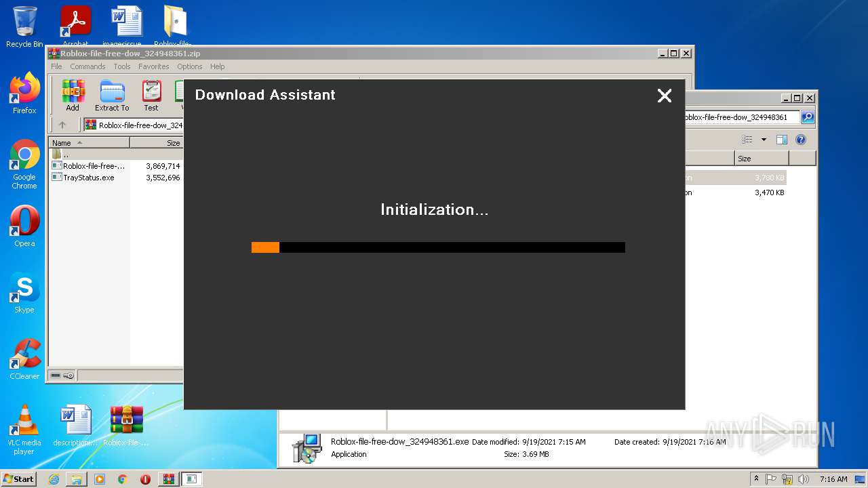Open Internet Explorer from the taskbar
Image resolution: width=868 pixels, height=488 pixels.
pyautogui.click(x=54, y=479)
